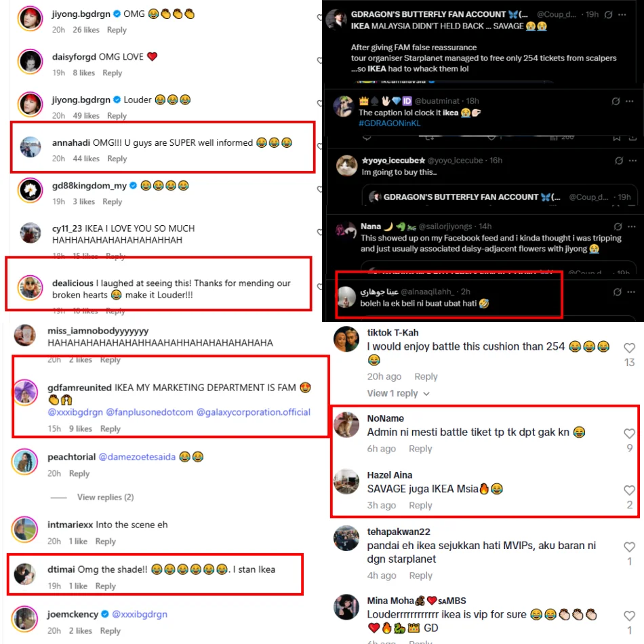Reply to dtimai's shade comment
The width and height of the screenshot is (644, 644).
tap(106, 586)
